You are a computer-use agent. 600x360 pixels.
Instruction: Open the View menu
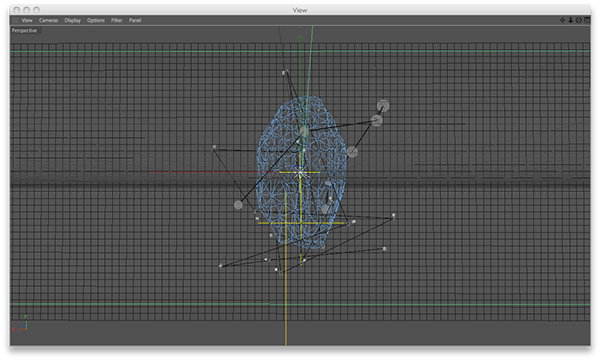pos(27,20)
